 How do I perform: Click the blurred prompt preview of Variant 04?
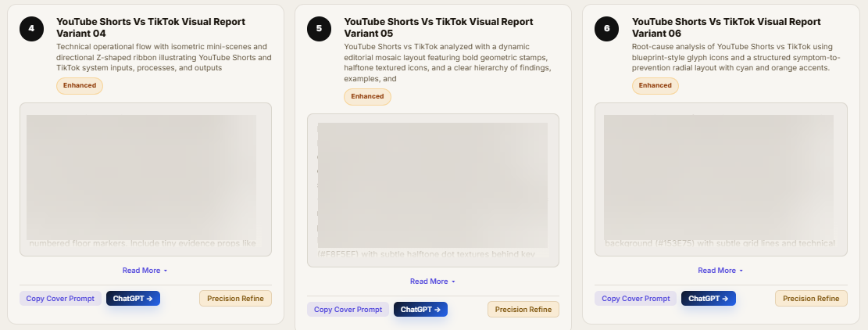(145, 179)
